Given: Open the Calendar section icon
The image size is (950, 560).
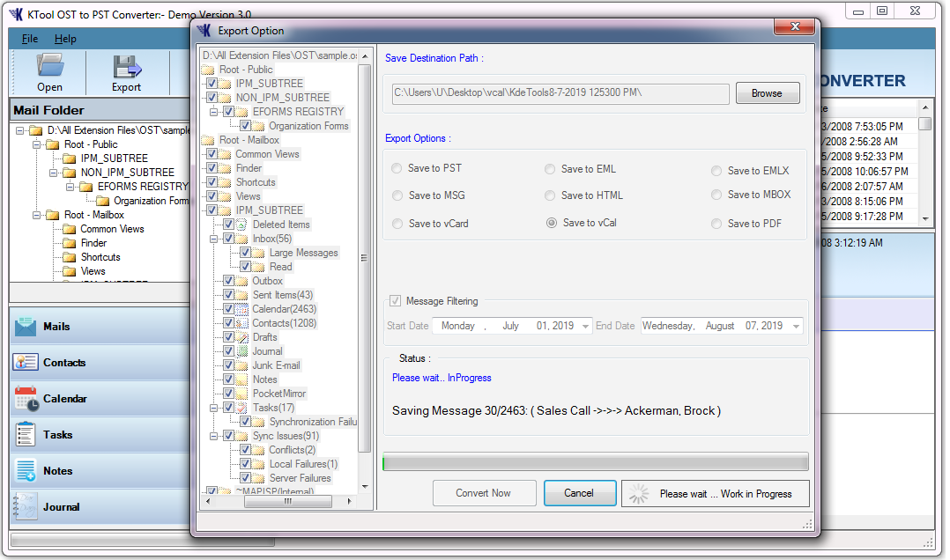Looking at the screenshot, I should 26,399.
